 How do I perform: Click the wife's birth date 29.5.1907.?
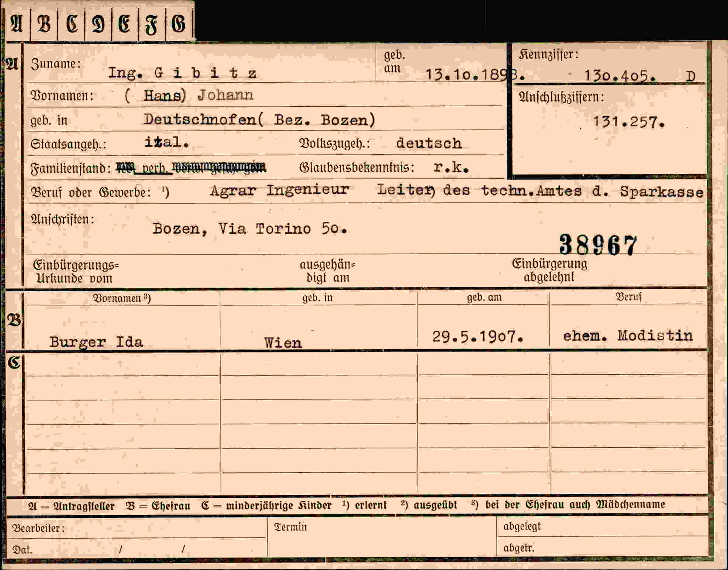click(x=477, y=337)
